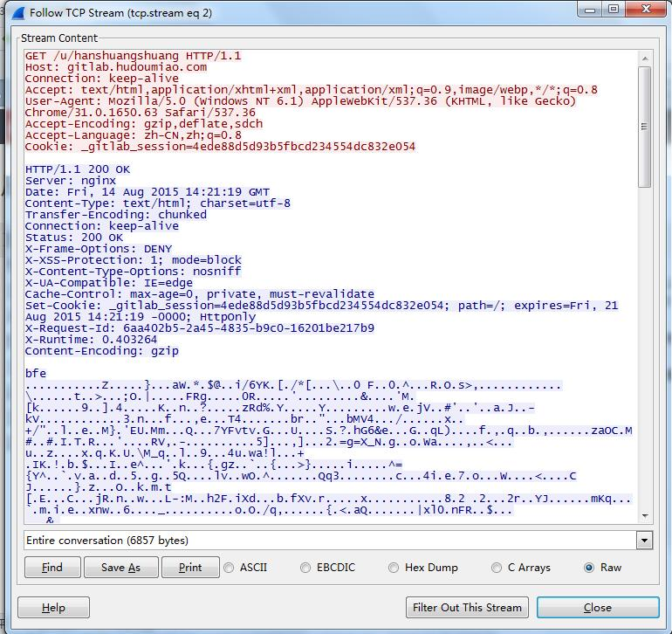Click the Stream Content group label

click(59, 38)
